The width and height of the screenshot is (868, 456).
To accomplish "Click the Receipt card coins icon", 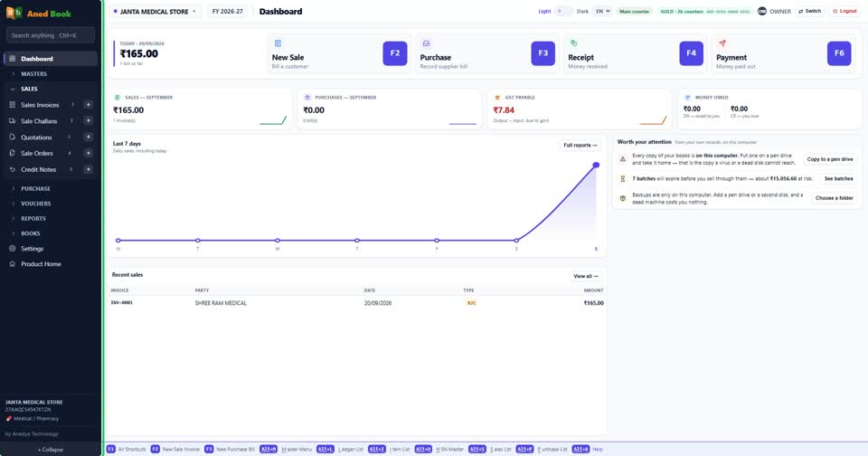I will [x=573, y=43].
